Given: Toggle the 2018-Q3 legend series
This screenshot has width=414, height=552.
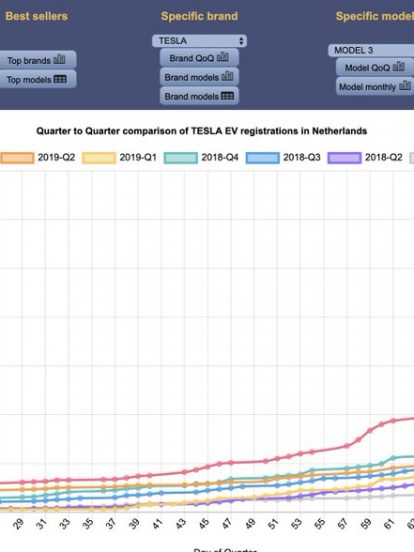Looking at the screenshot, I should [x=283, y=157].
